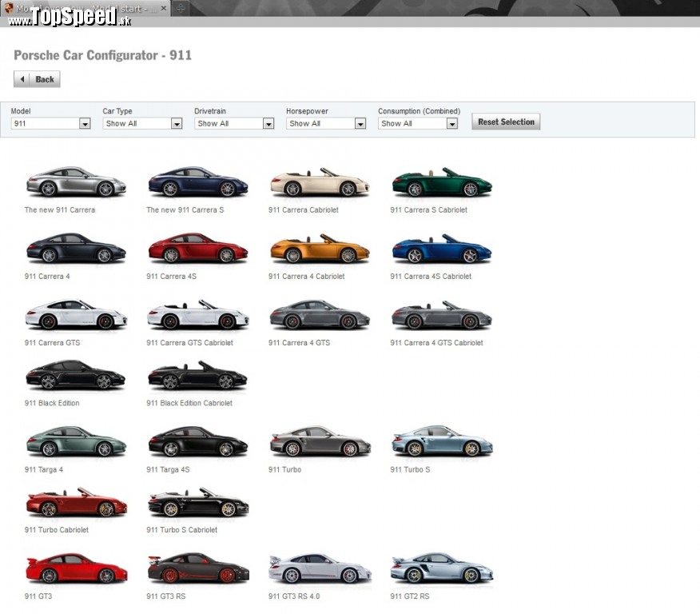Click '911 Carrera Cabriolet' label
Image resolution: width=700 pixels, height=614 pixels.
click(x=303, y=209)
